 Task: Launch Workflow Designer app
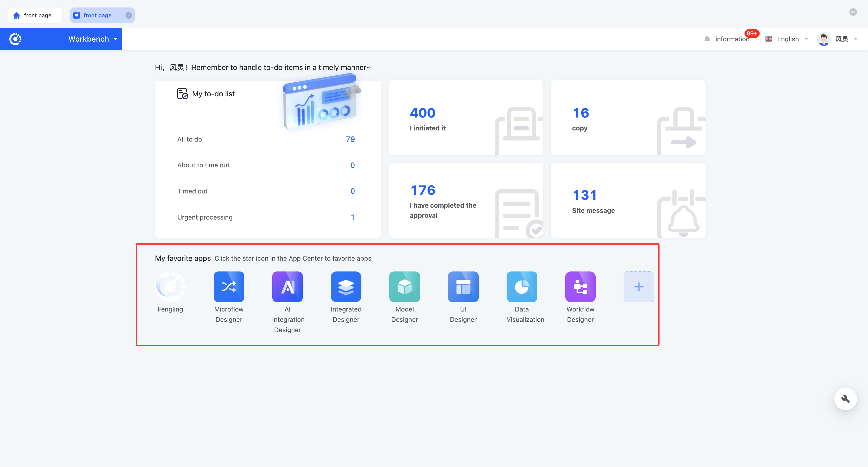coord(580,286)
